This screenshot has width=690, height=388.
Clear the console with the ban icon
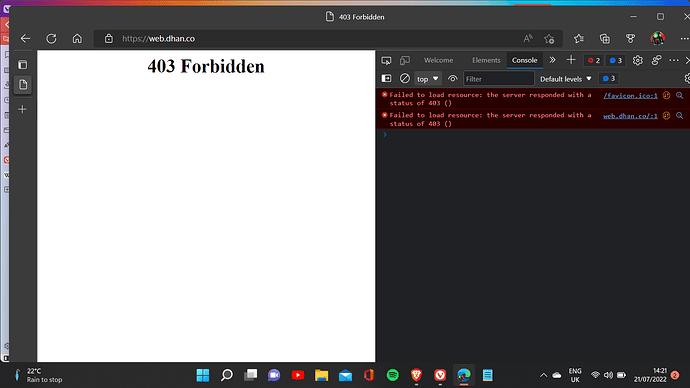tap(404, 79)
